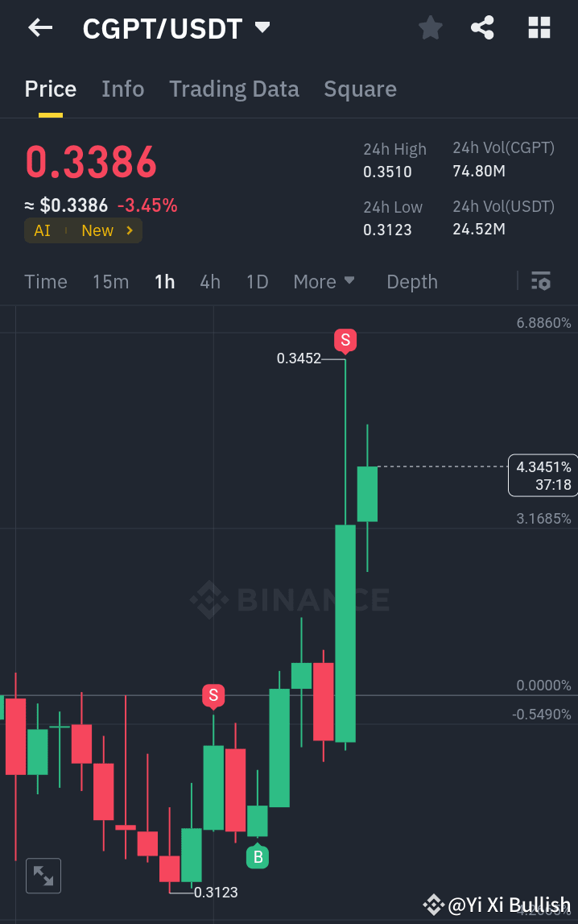Open the grid layout menu icon
578x924 pixels.
538,27
